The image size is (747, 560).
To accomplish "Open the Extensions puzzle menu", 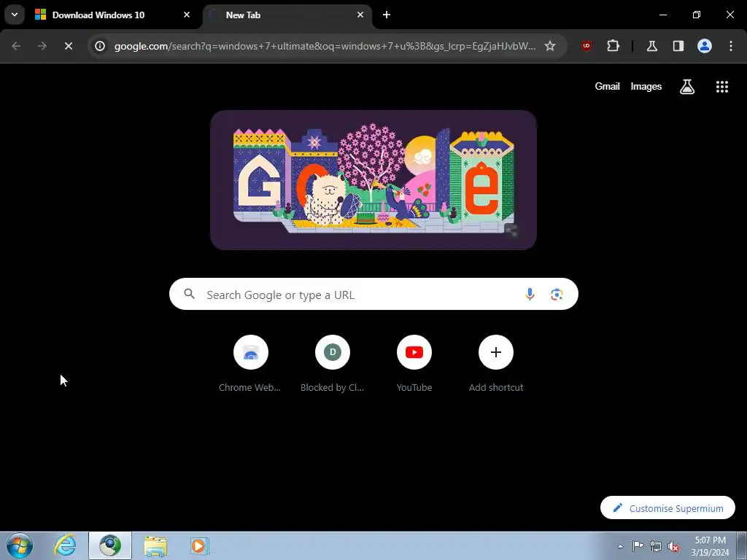I will [613, 46].
